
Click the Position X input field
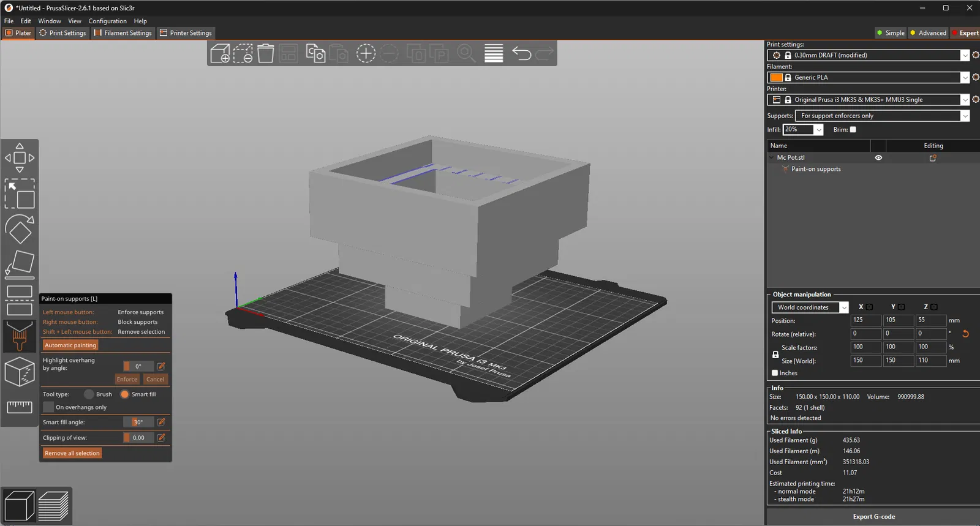pos(865,320)
